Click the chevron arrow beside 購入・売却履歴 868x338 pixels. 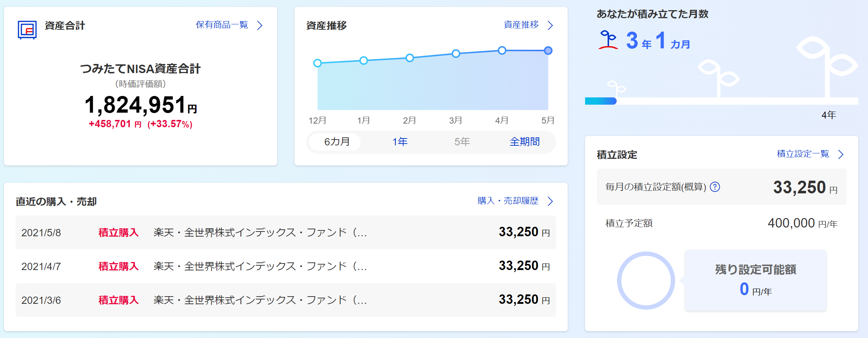(x=550, y=201)
